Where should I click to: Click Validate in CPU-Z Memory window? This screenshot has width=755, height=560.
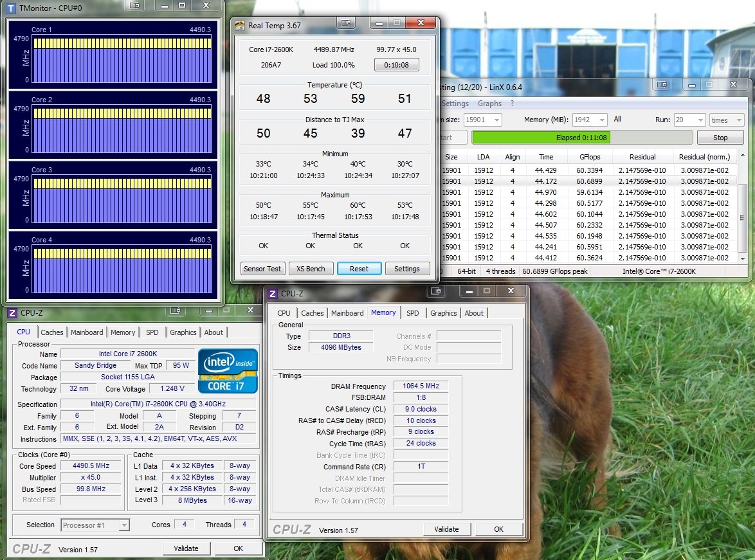(446, 529)
